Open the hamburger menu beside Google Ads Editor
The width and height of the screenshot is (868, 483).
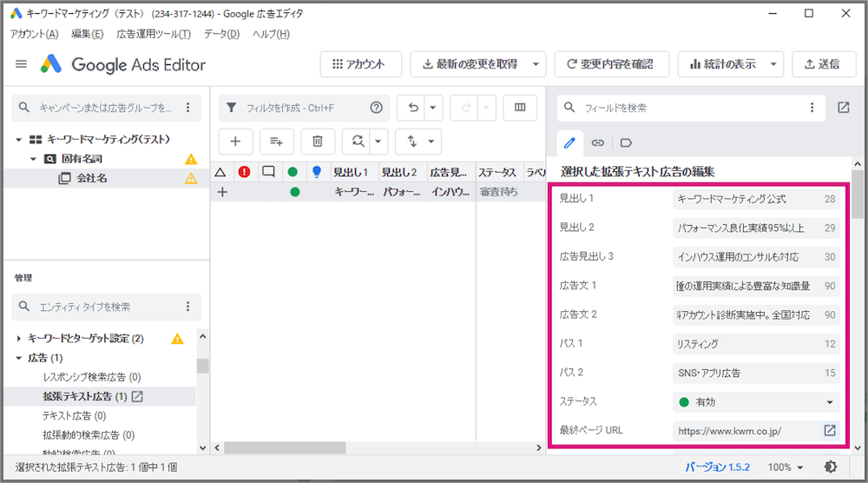click(21, 64)
